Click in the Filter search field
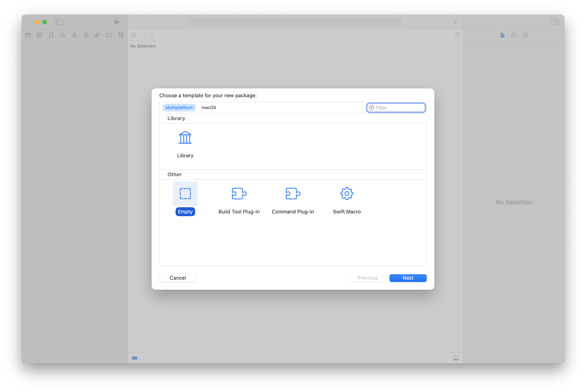The image size is (586, 392). (x=396, y=108)
